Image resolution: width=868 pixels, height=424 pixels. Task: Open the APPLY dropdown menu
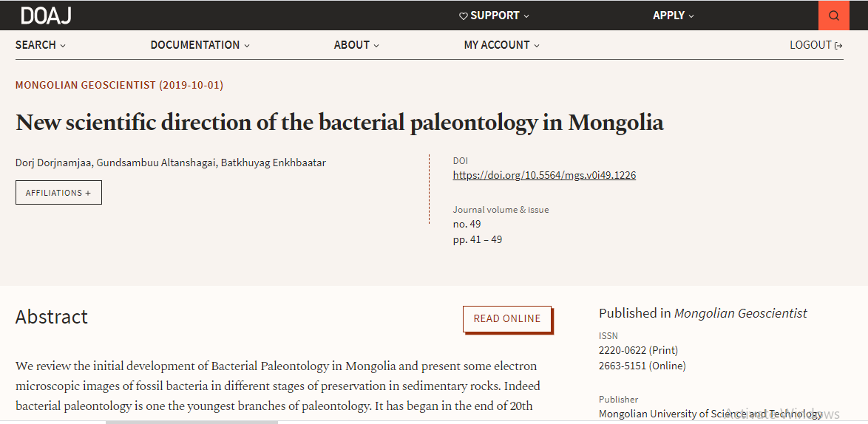673,16
